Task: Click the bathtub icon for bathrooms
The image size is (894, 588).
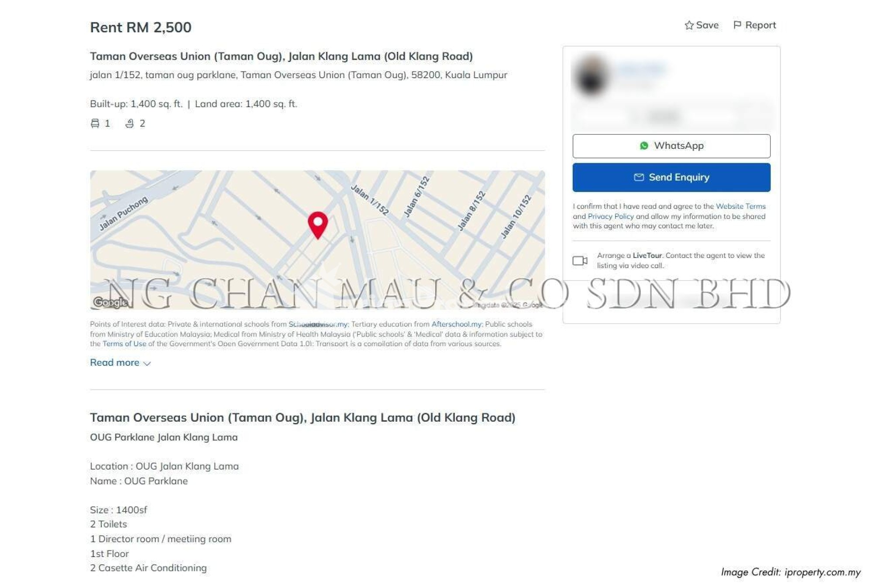Action: click(129, 124)
